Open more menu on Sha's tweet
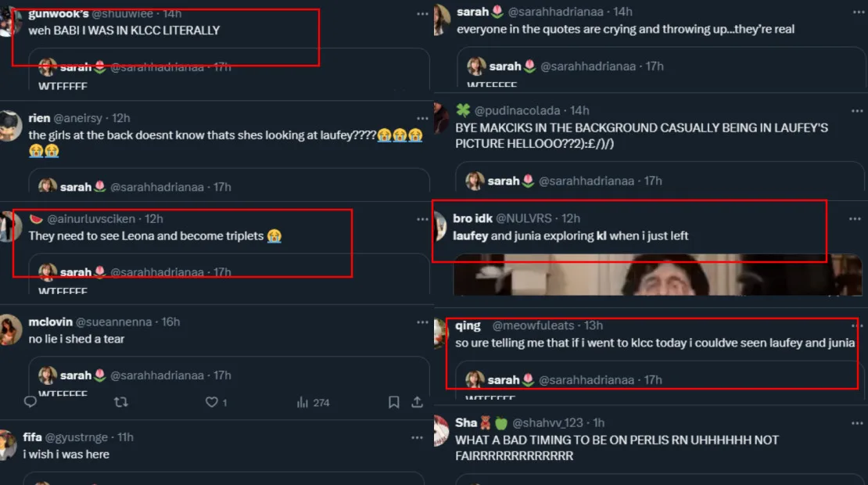Viewport: 868px width, 485px height. coord(855,423)
